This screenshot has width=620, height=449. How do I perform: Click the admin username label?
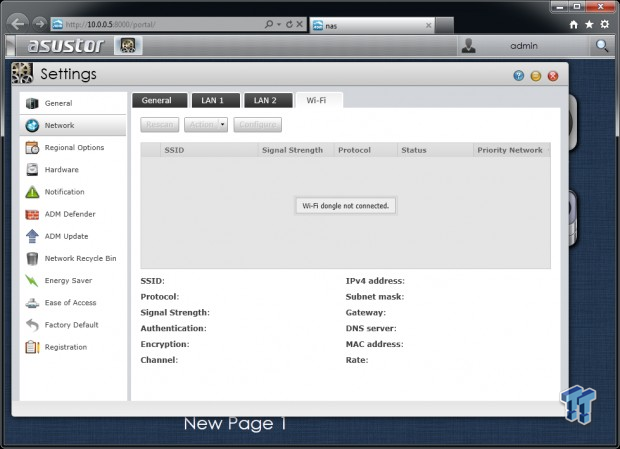[524, 46]
